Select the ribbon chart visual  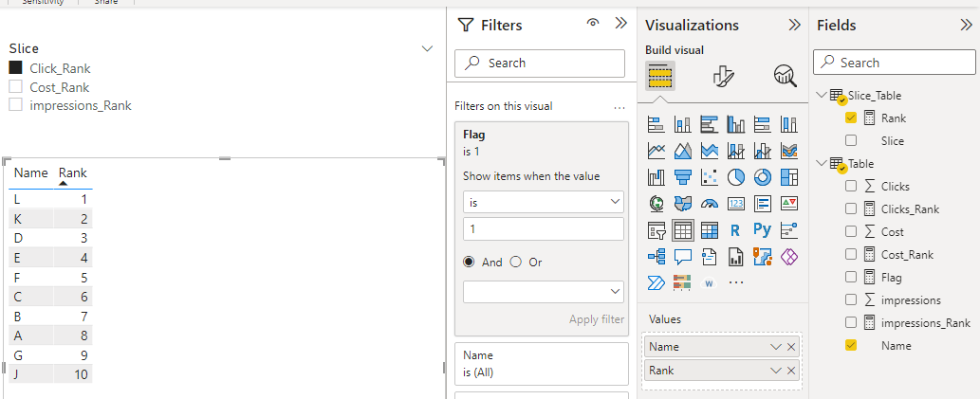[790, 151]
